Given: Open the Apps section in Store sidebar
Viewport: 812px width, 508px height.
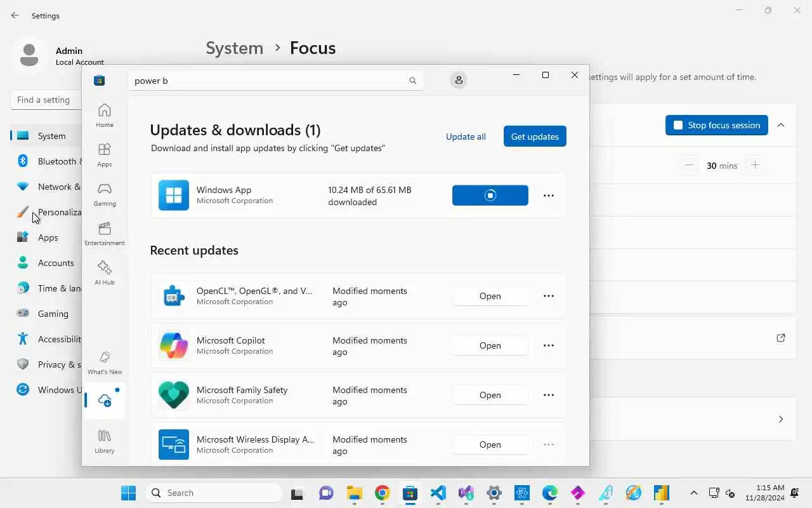Looking at the screenshot, I should [105, 155].
